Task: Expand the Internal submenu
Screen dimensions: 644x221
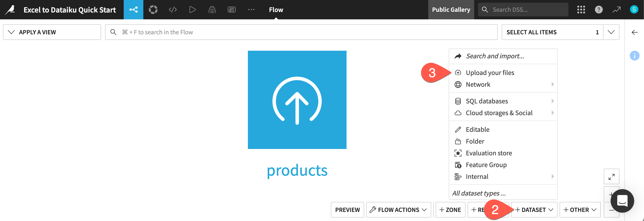Action: 503,177
